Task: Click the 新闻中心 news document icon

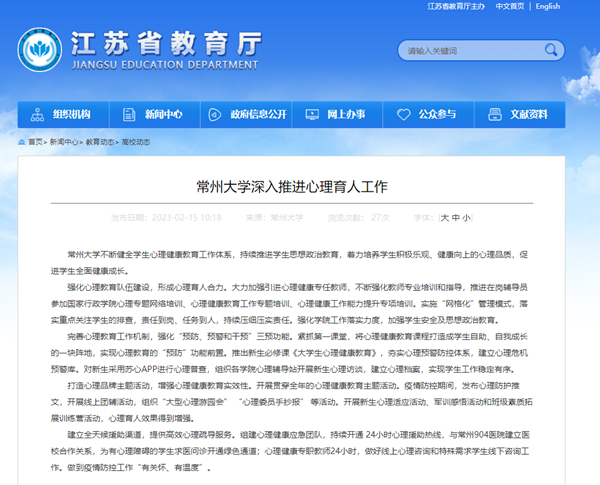Action: [x=129, y=114]
